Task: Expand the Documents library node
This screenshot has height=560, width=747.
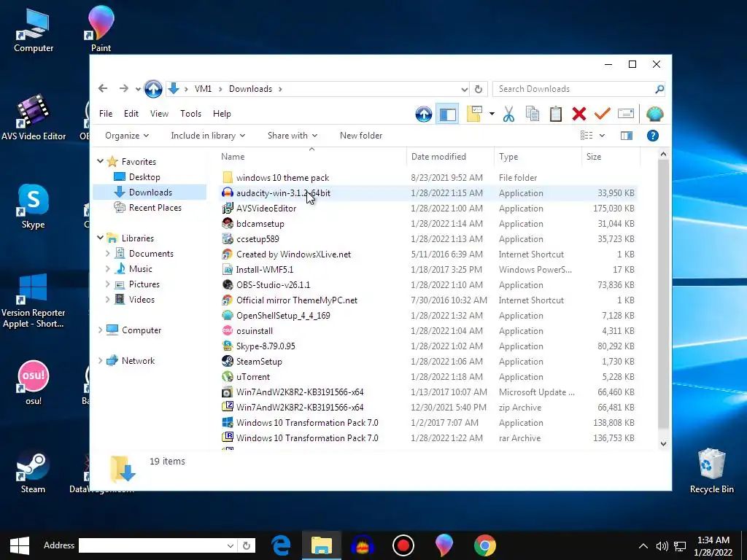Action: (108, 253)
